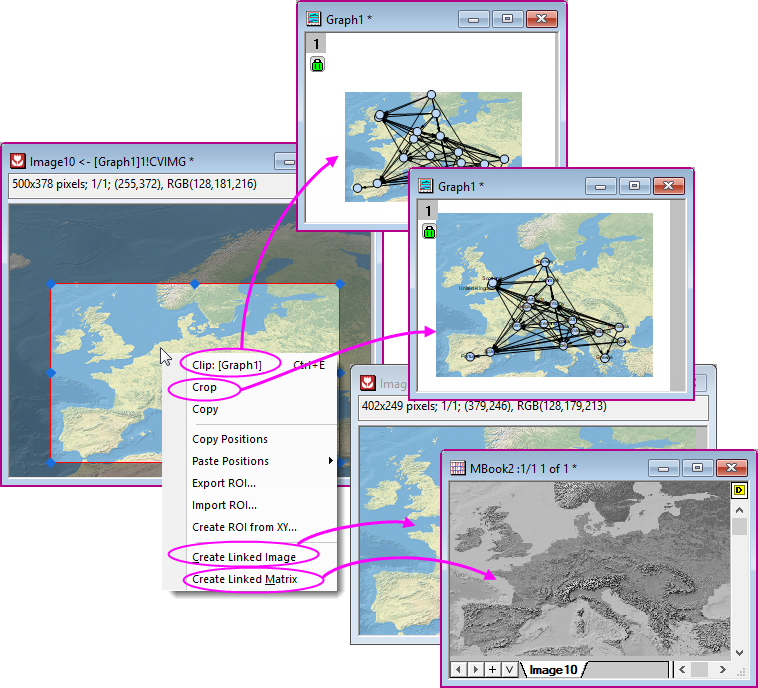
Task: Select Create Linked Image entry
Action: (x=244, y=557)
